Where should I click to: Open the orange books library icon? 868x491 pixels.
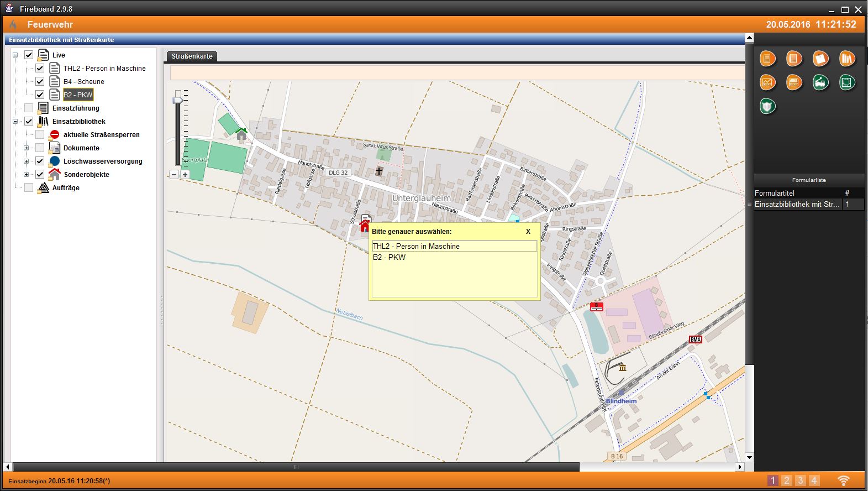click(847, 58)
